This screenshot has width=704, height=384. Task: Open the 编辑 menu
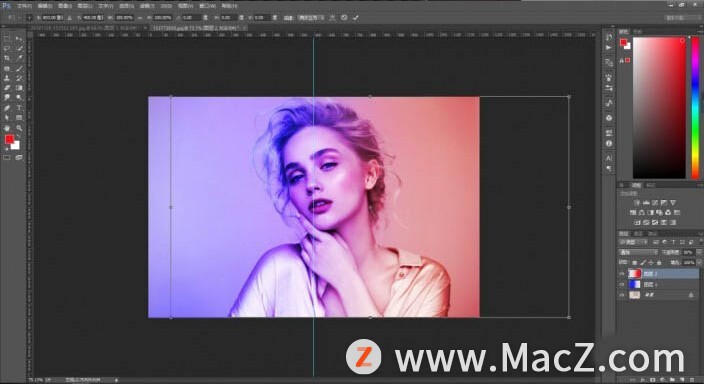click(x=45, y=6)
